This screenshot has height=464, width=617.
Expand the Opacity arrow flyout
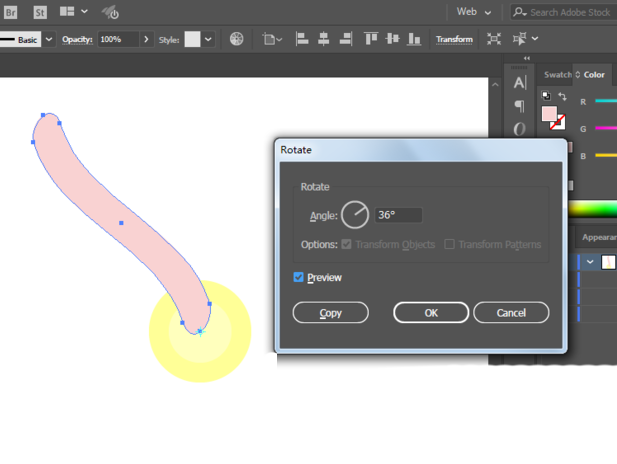(x=146, y=39)
